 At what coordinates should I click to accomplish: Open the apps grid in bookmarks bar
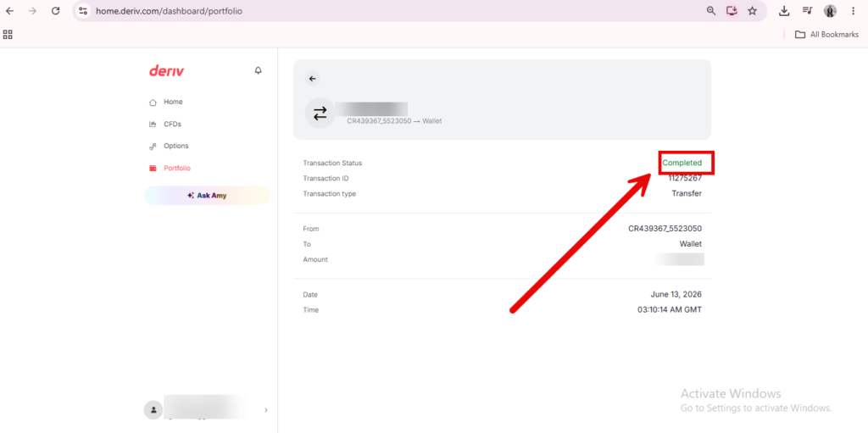point(8,35)
